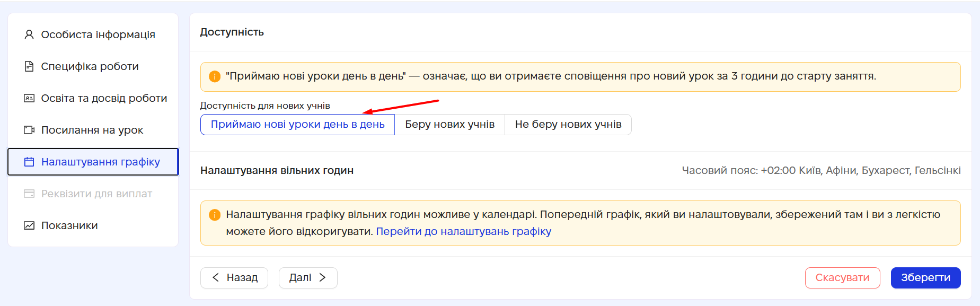Click the video icon beside Посилання на урок
The height and width of the screenshot is (306, 980).
29,130
